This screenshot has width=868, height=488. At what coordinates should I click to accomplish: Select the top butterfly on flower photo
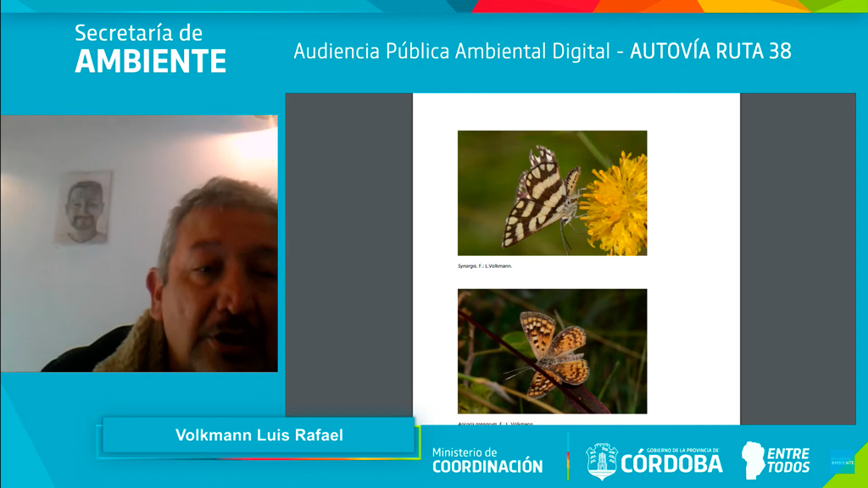tap(552, 192)
